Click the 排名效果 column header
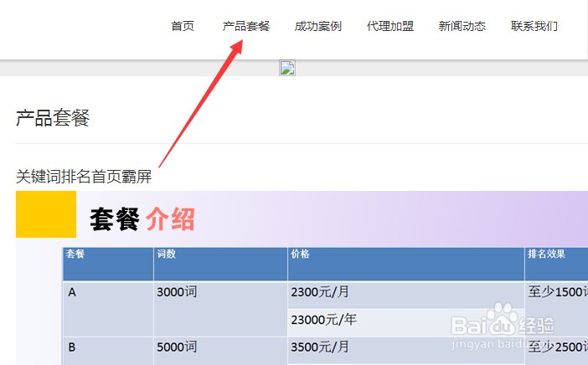The width and height of the screenshot is (588, 365). (x=556, y=264)
